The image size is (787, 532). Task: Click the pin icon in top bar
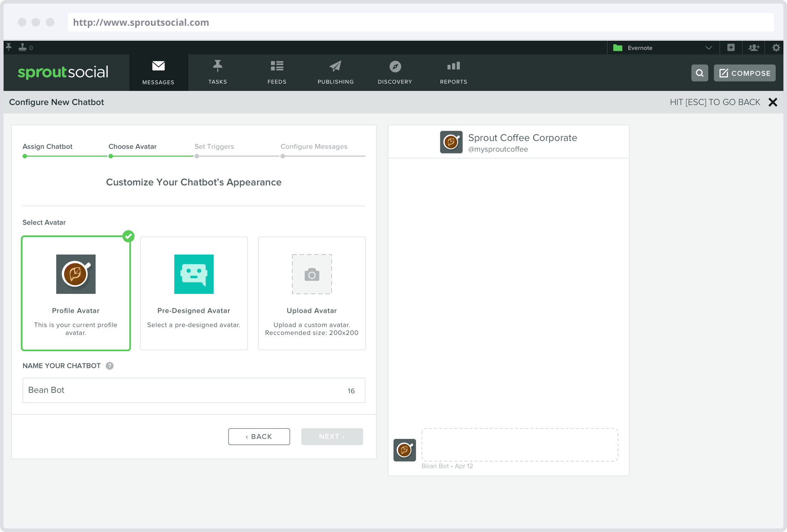click(9, 47)
